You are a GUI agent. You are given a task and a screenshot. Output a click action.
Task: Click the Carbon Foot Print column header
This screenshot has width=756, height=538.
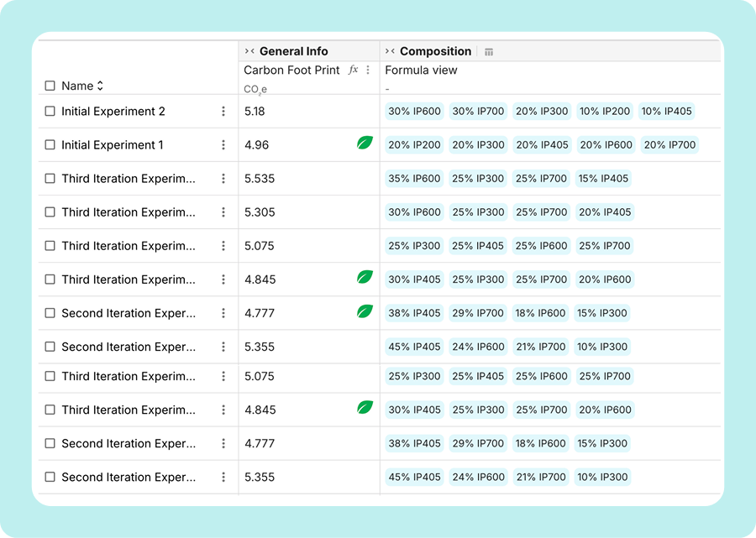tap(291, 70)
